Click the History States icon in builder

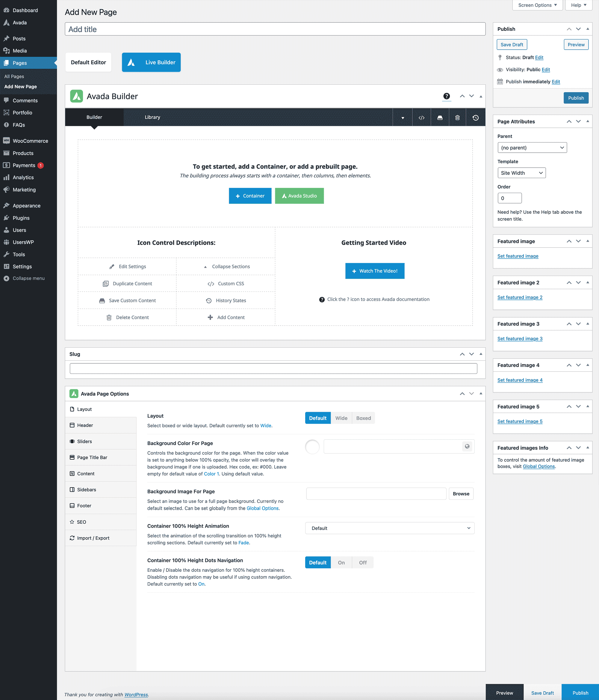[x=476, y=117]
